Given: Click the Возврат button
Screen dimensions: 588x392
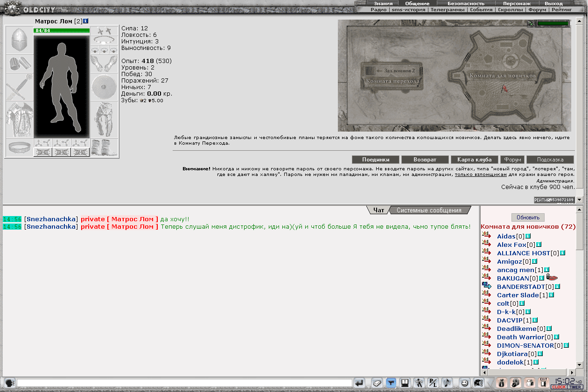Looking at the screenshot, I should pos(425,160).
